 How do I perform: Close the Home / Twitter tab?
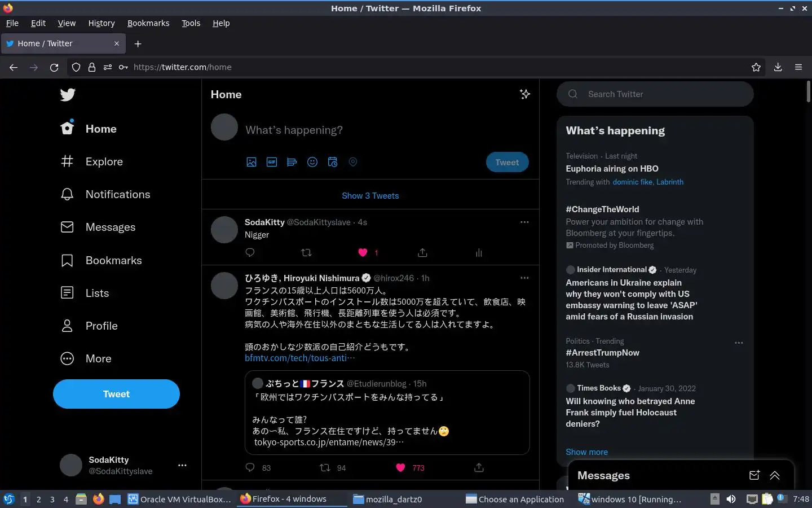(117, 43)
